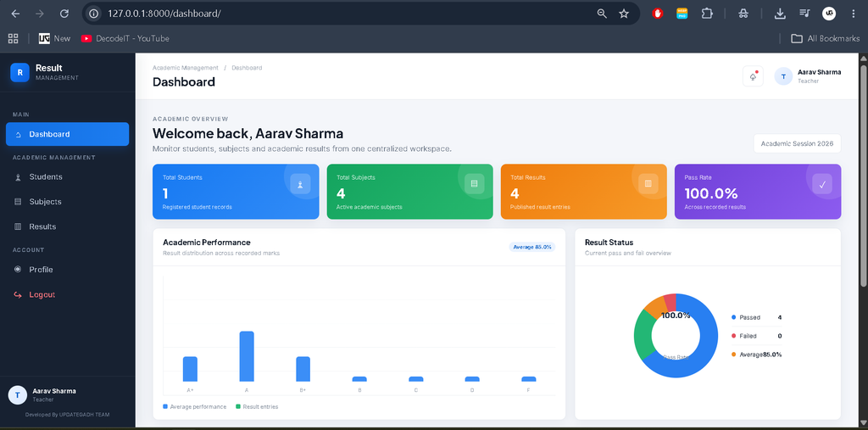The image size is (868, 430).
Task: Click the Total Results card icon
Action: tap(648, 184)
